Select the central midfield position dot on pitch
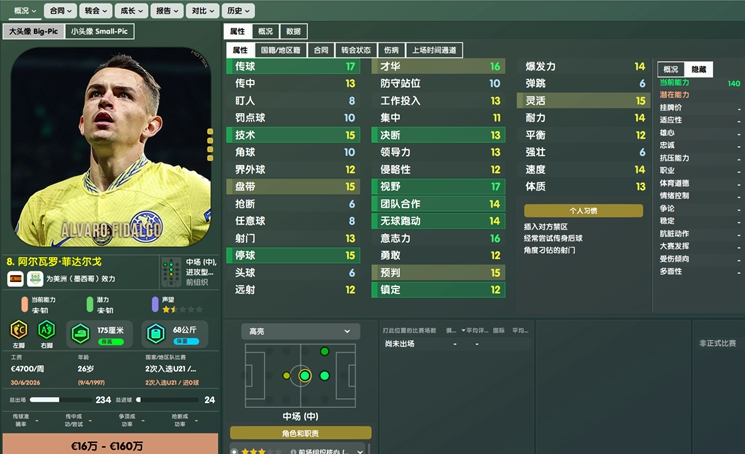 coord(305,376)
